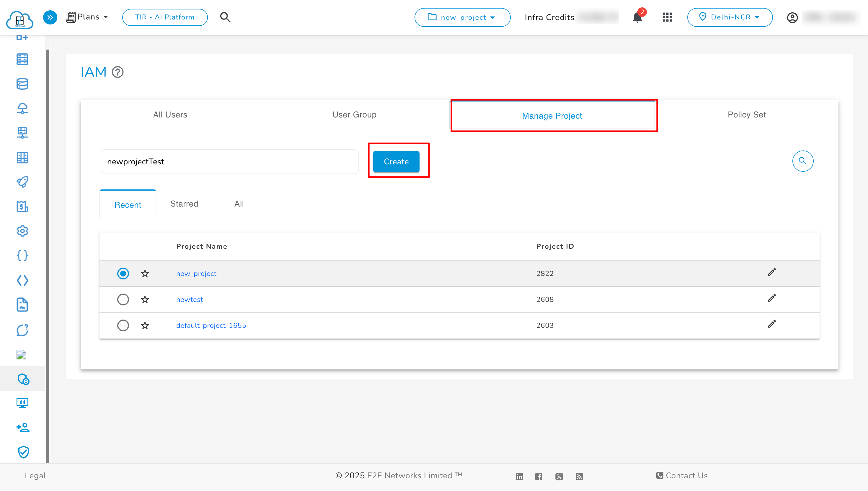Select the new_project radio button

click(x=123, y=274)
